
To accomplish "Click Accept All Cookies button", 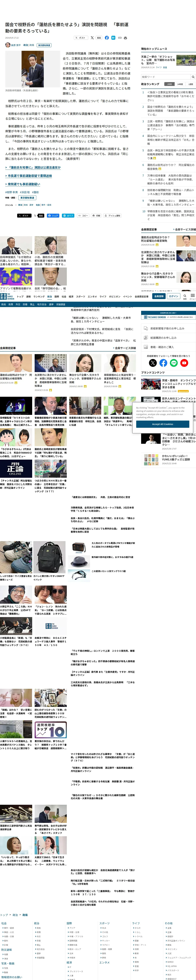I will pyautogui.click(x=163, y=424).
